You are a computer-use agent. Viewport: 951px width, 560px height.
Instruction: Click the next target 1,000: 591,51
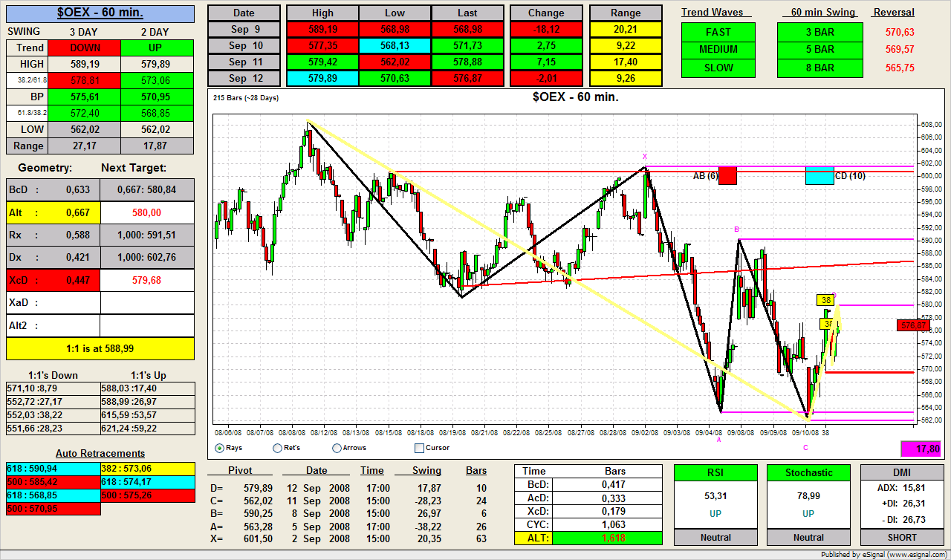147,235
